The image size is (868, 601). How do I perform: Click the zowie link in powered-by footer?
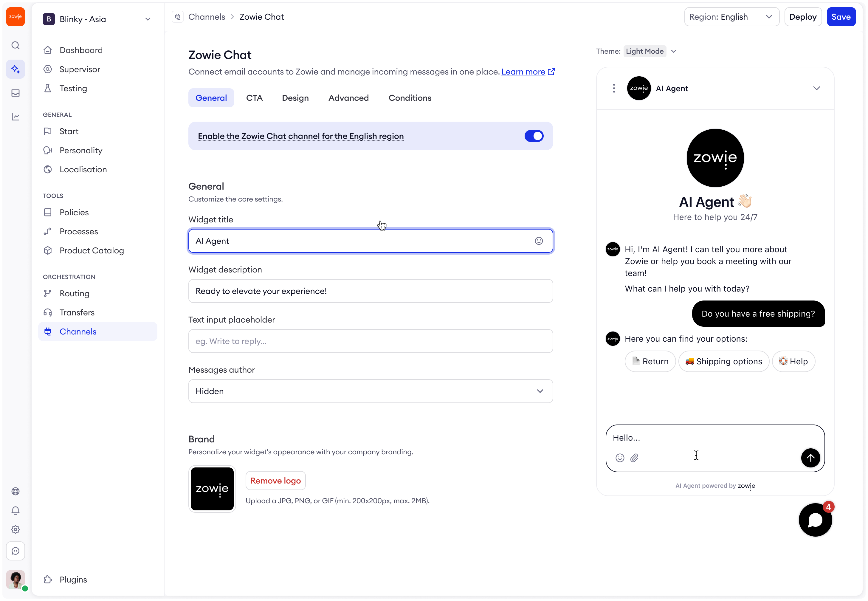pyautogui.click(x=746, y=486)
